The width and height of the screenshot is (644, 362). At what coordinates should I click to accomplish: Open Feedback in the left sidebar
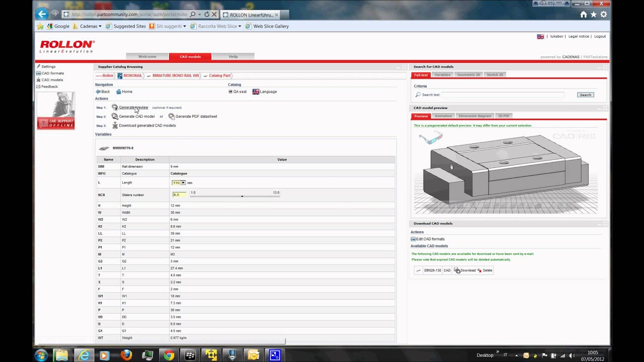coord(47,86)
